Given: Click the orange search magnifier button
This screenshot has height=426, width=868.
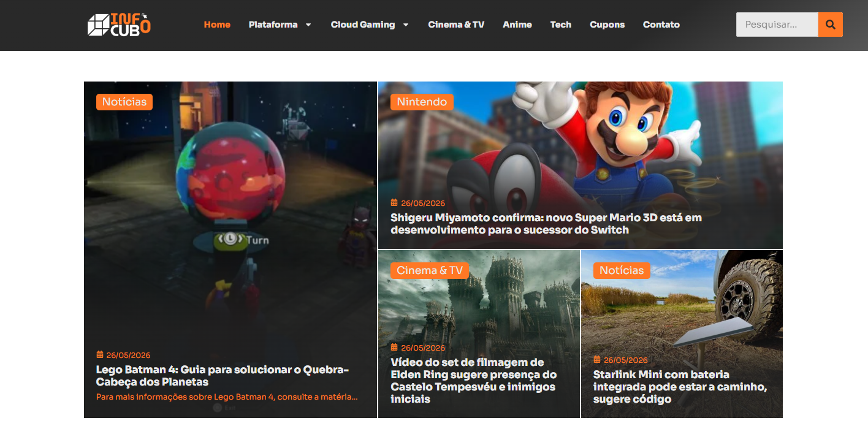Looking at the screenshot, I should click(x=831, y=25).
